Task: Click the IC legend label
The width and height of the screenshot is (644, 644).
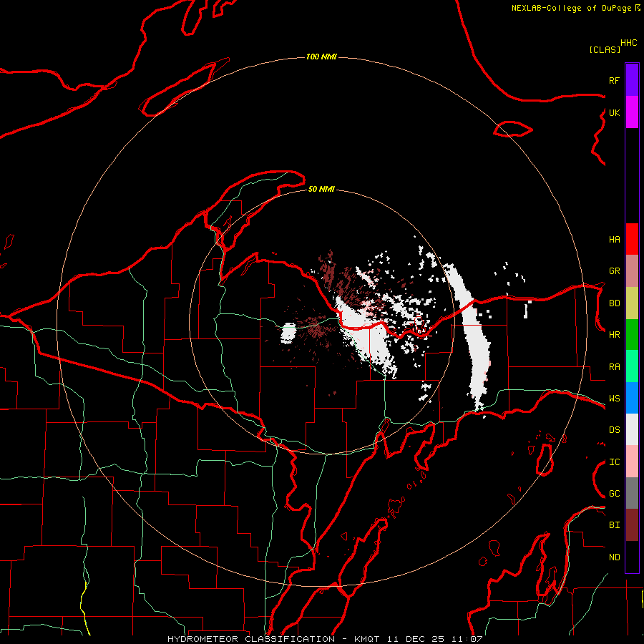Action: [x=614, y=462]
